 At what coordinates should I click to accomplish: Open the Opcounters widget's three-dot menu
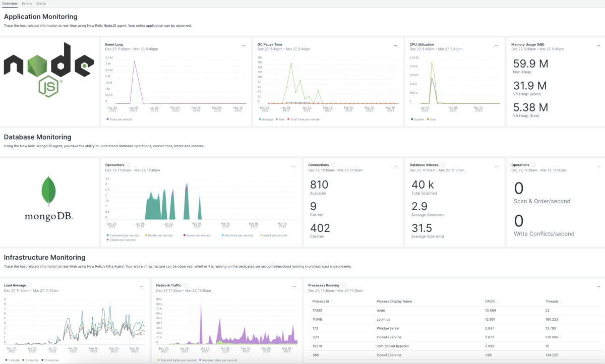(293, 165)
